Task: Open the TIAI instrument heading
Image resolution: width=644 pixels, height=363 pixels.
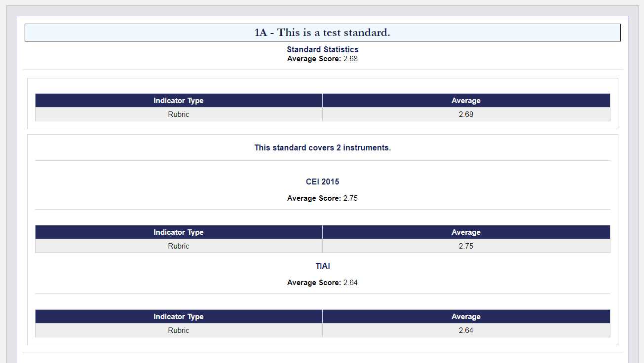Action: [x=322, y=266]
